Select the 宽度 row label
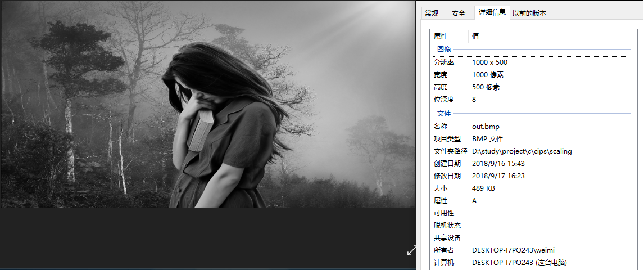This screenshot has width=644, height=270. (440, 75)
